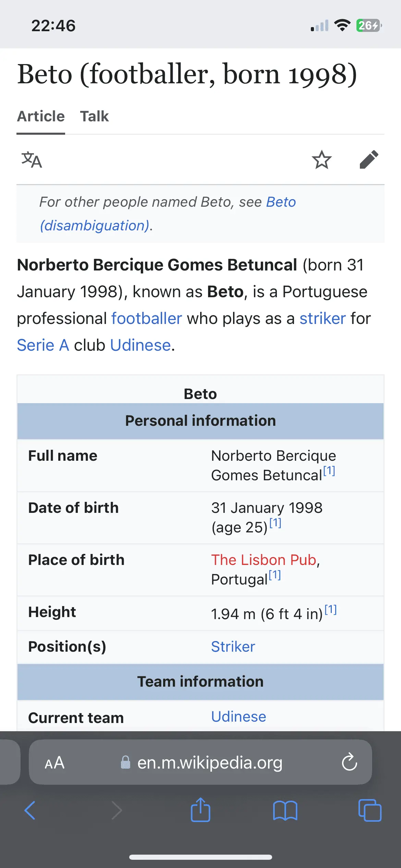The height and width of the screenshot is (868, 401).
Task: Click the red The Lisbon Pub link
Action: 263,560
